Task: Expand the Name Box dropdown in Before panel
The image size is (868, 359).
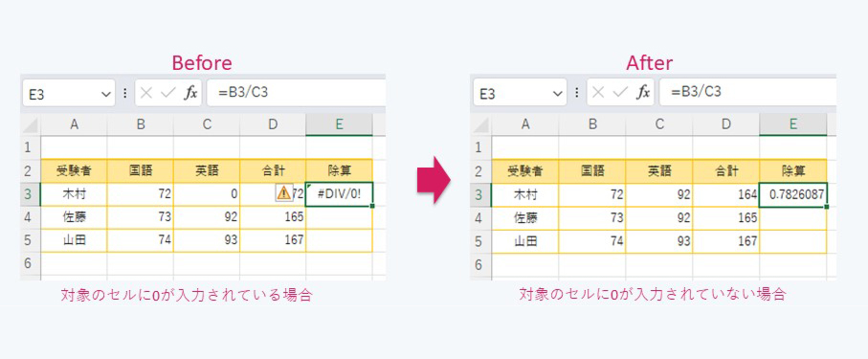Action: tap(106, 94)
